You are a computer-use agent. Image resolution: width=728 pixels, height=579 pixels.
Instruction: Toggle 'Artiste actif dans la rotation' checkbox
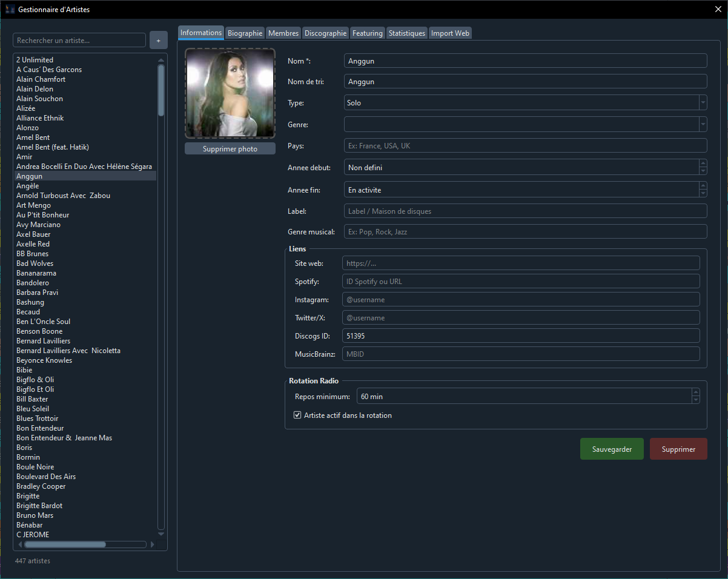click(x=297, y=415)
